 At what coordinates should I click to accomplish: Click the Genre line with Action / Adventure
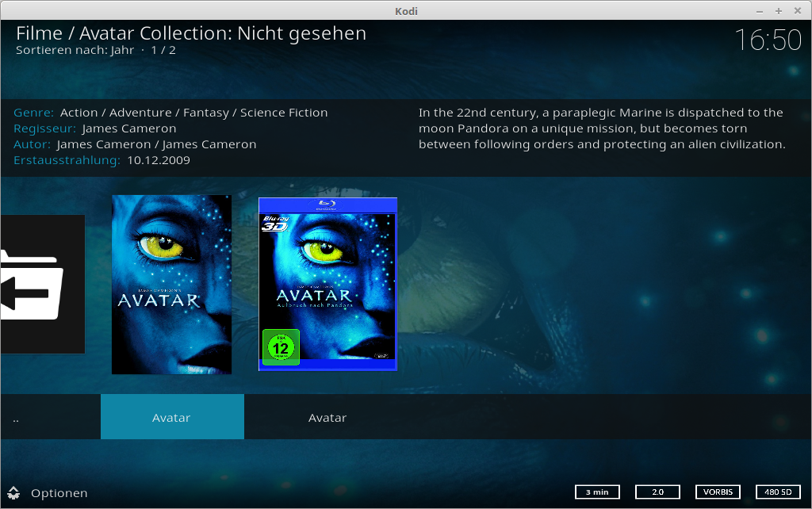[170, 113]
